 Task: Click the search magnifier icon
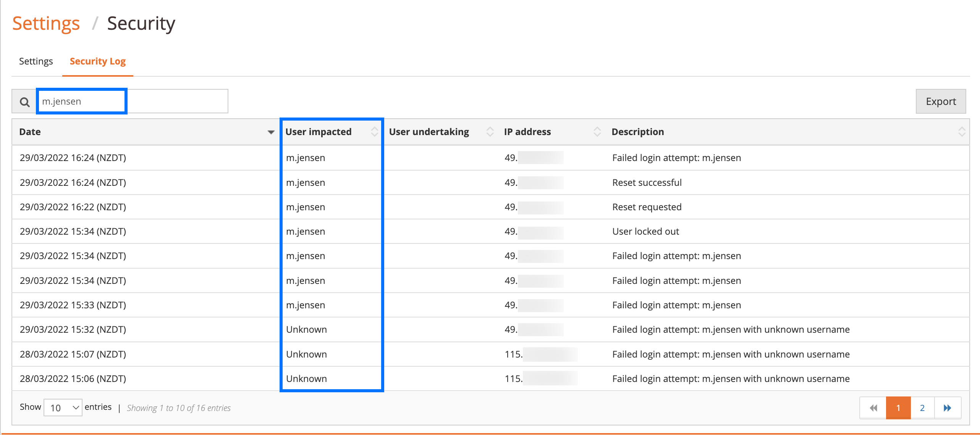pos(24,101)
